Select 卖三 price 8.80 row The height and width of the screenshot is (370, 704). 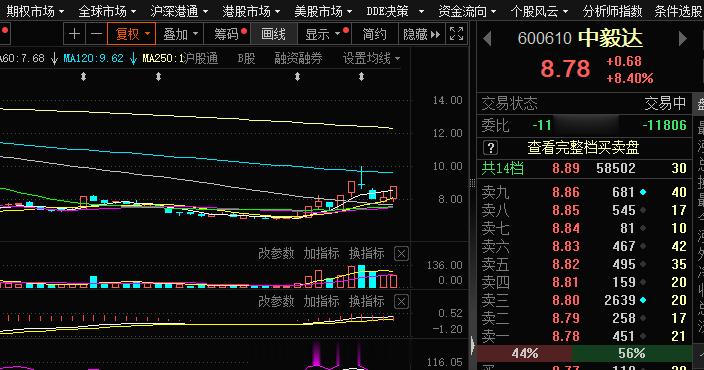(x=584, y=300)
